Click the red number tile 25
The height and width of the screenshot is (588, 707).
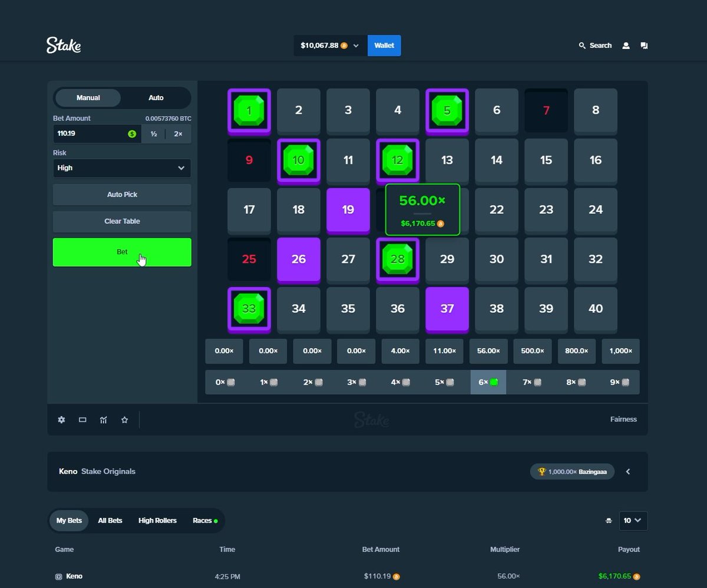click(x=249, y=259)
